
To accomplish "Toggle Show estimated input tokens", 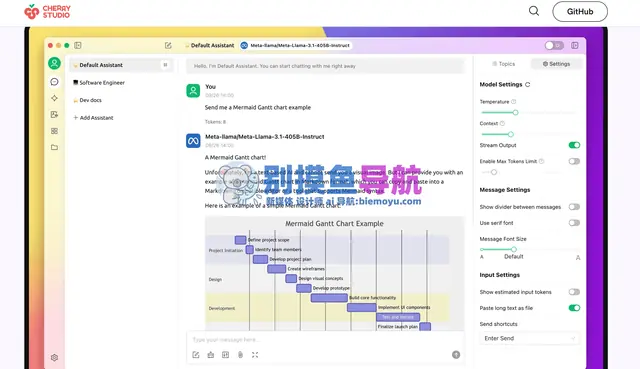I will [x=574, y=292].
